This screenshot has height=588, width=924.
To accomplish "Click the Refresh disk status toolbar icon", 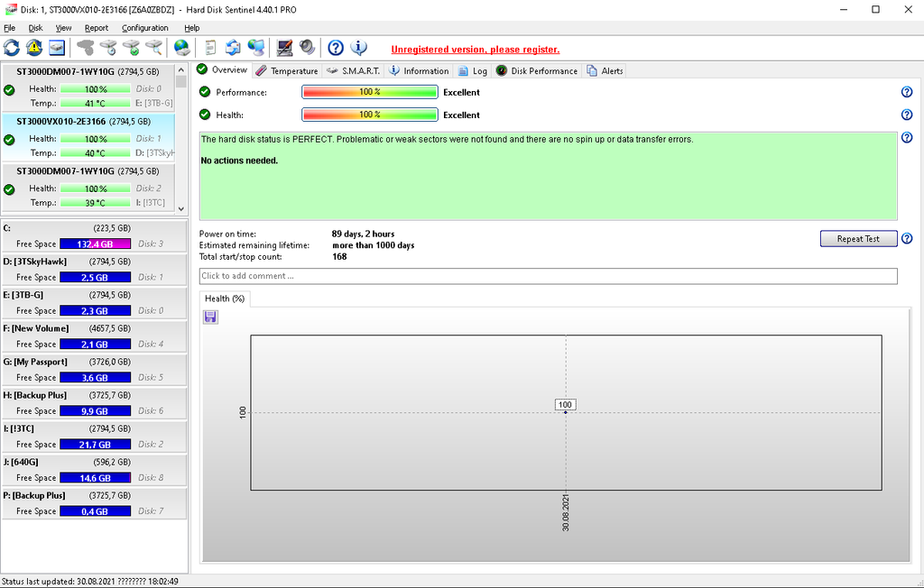I will [12, 48].
